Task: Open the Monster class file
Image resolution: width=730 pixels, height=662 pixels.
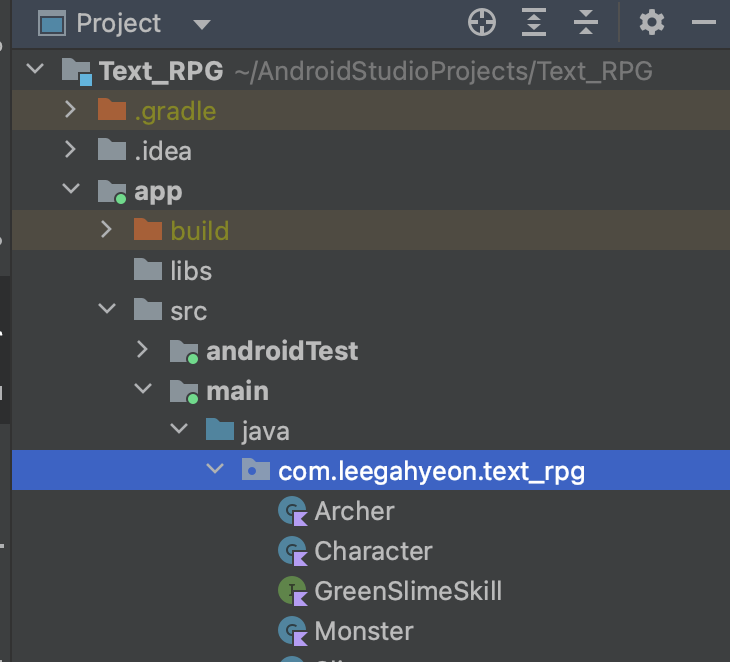Action: (364, 631)
